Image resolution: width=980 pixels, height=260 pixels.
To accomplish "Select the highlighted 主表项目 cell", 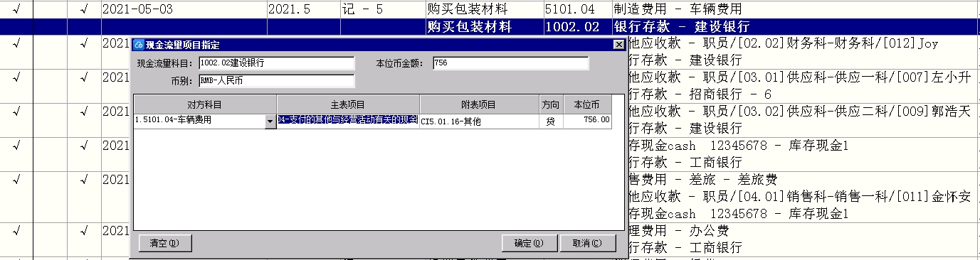I will tap(348, 120).
